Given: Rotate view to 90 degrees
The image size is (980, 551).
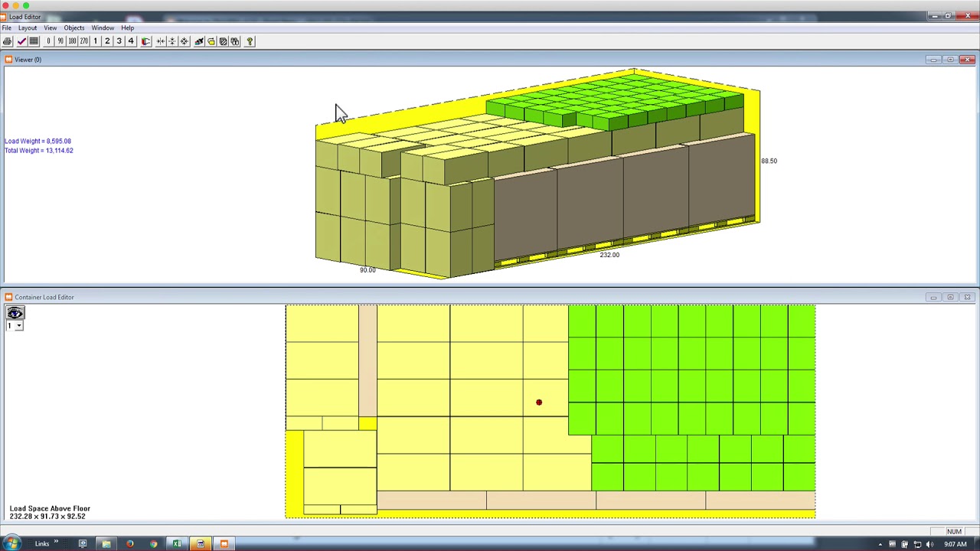Looking at the screenshot, I should click(x=60, y=41).
